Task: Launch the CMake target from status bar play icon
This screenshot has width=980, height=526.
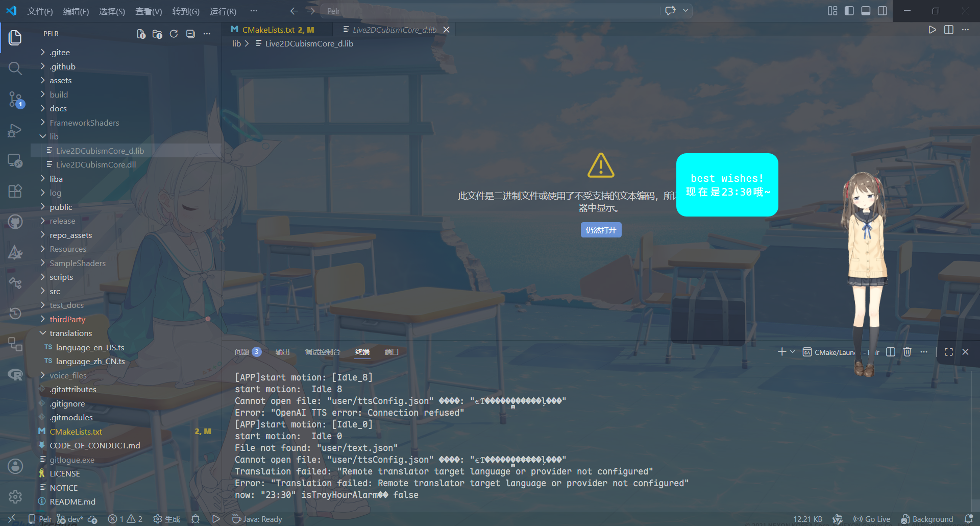Action: 216,519
